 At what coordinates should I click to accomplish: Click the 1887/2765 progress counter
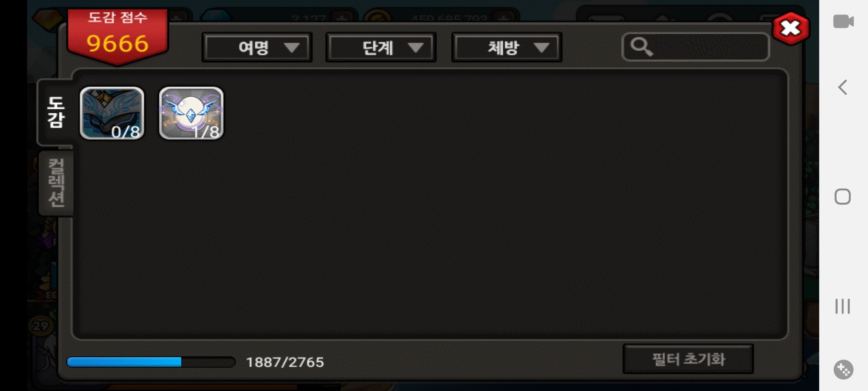285,362
